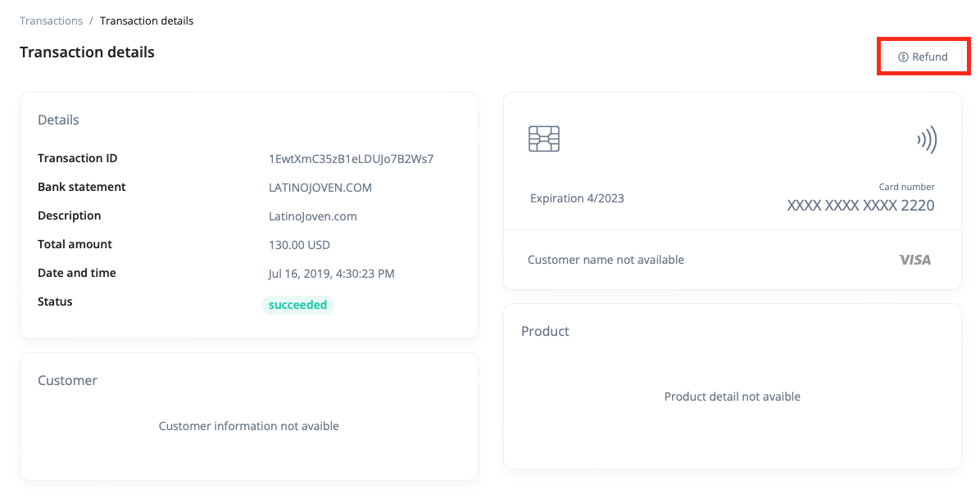The height and width of the screenshot is (499, 980).
Task: Click the Customer information not avaible message
Action: [248, 426]
